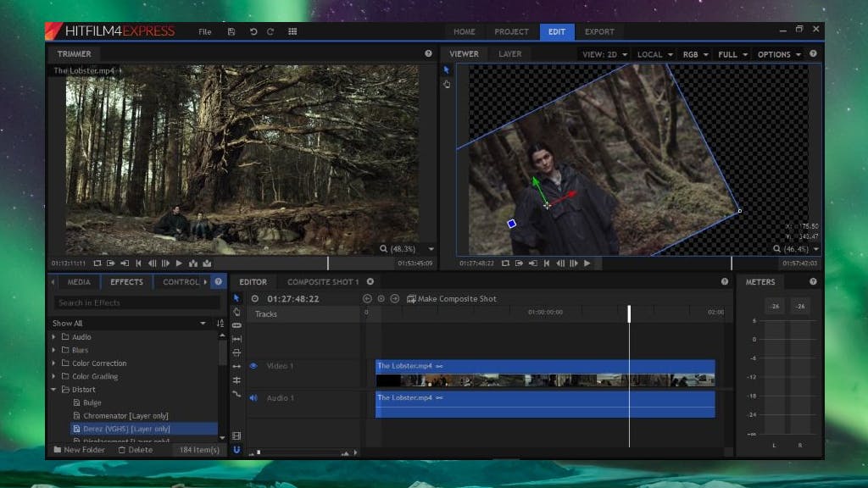Select the arrow selection tool in the timeline toolbar
The image size is (868, 488).
[236, 297]
